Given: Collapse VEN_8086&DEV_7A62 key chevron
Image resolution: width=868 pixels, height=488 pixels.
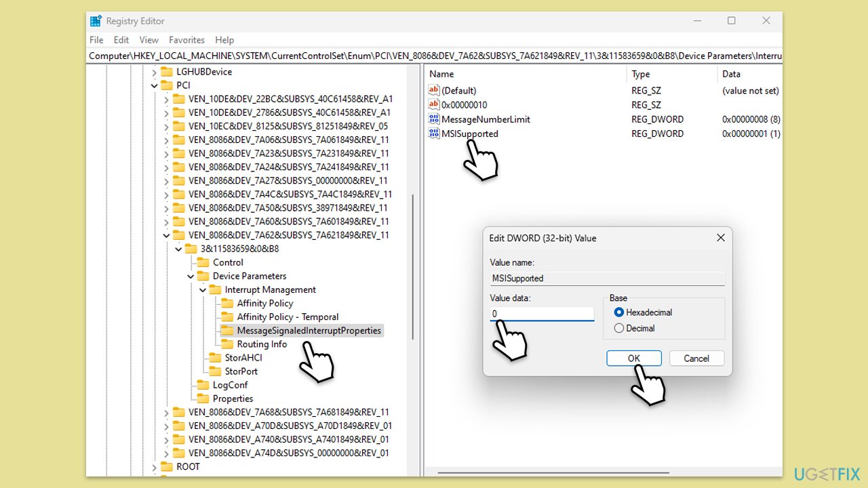Looking at the screenshot, I should tap(166, 235).
